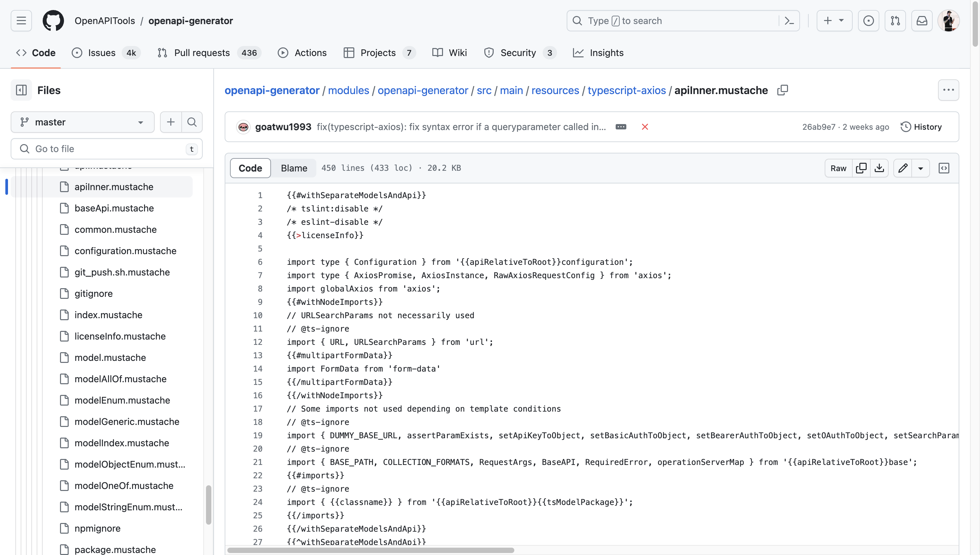Click the code horizontal scrollbar
Viewport: 980px width, 555px height.
click(371, 550)
